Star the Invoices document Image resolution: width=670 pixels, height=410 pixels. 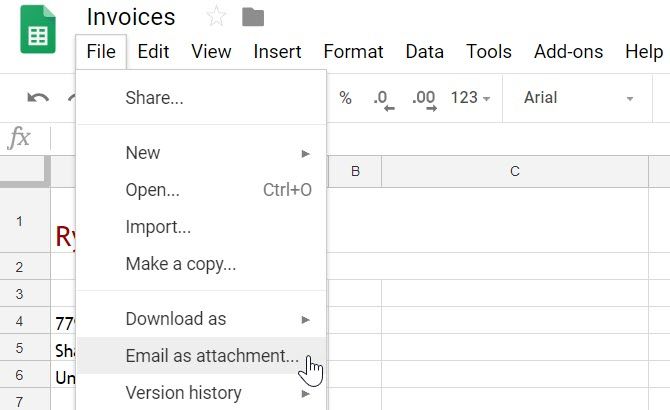point(215,17)
